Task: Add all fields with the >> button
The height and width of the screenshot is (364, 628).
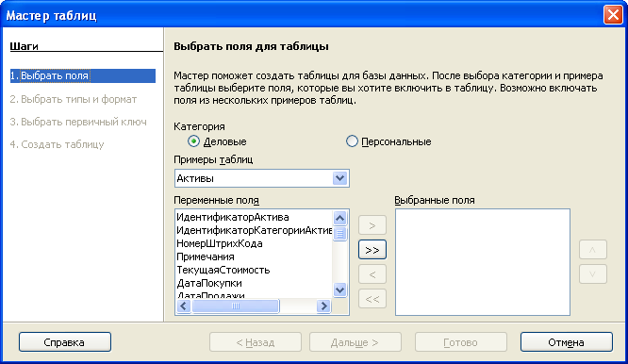Action: [x=372, y=250]
